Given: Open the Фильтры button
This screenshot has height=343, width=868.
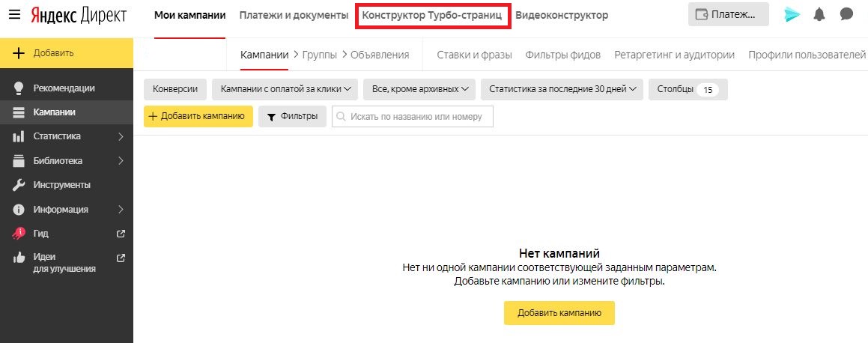Looking at the screenshot, I should tap(292, 116).
